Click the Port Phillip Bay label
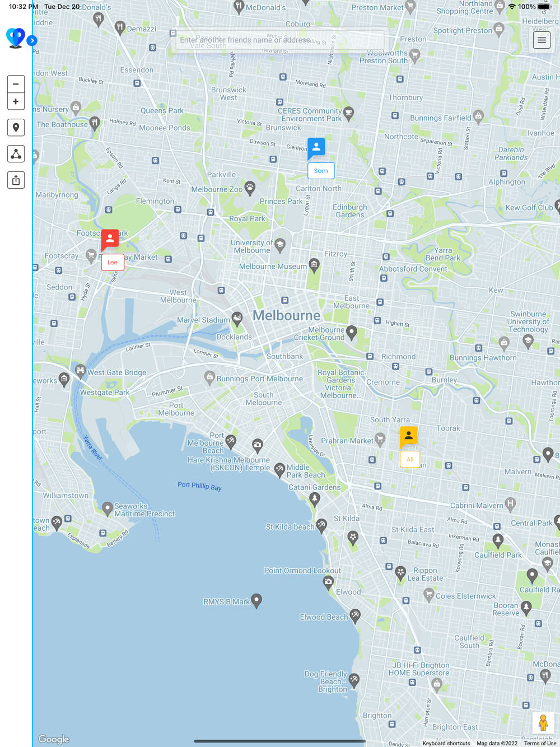Screen dimensions: 560x747 (x=199, y=486)
